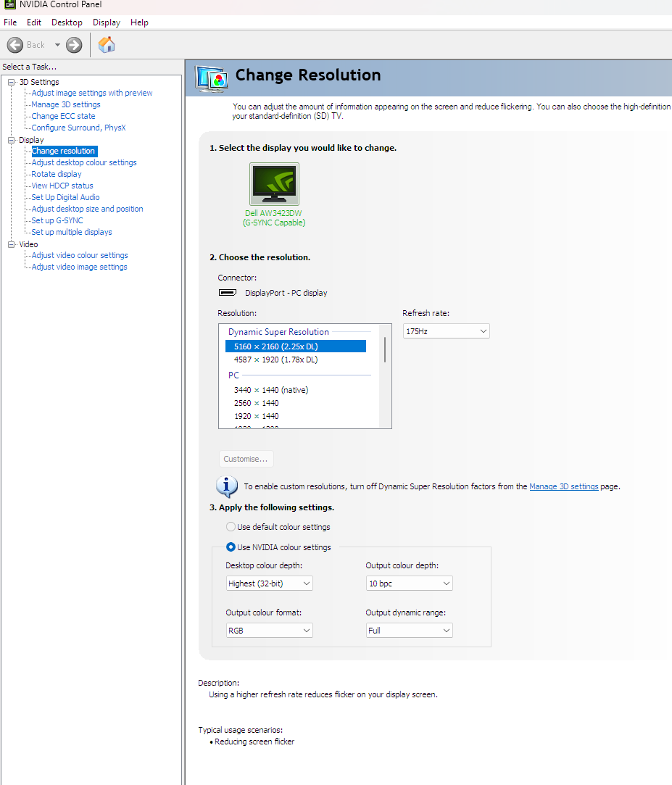Click the Home icon in the toolbar
Image resolution: width=672 pixels, height=785 pixels.
[x=107, y=45]
